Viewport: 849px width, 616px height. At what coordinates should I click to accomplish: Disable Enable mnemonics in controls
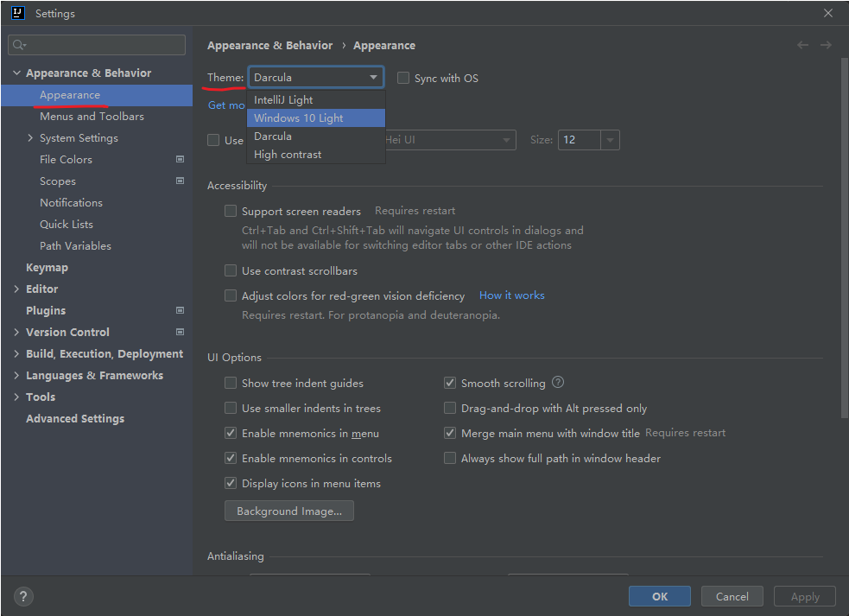coord(231,458)
